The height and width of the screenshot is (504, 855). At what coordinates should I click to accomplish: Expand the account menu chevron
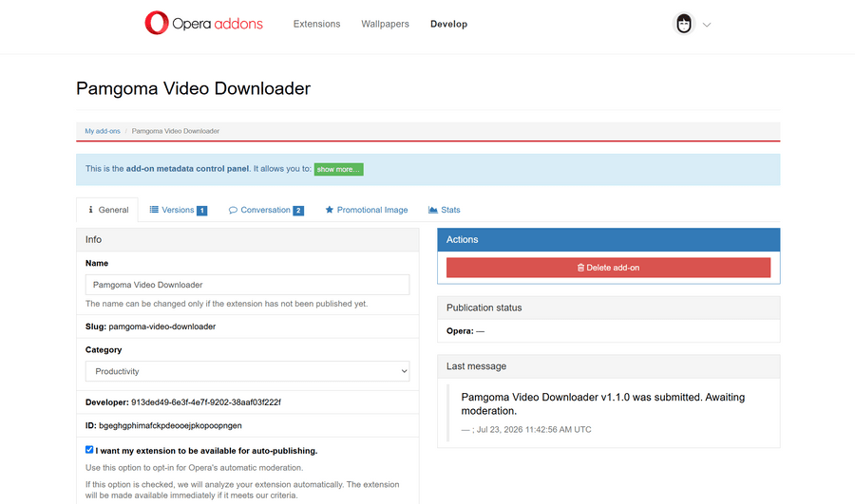(x=707, y=25)
